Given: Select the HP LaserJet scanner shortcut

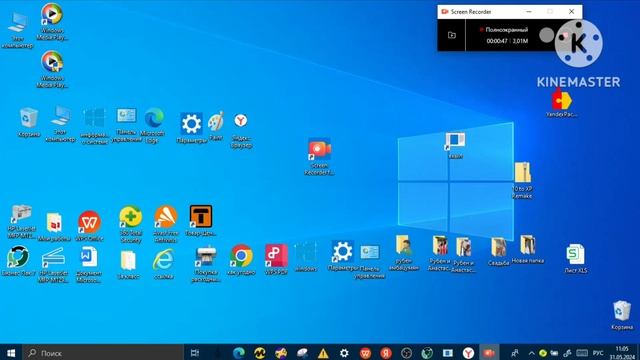Looking at the screenshot, I should (x=53, y=265).
